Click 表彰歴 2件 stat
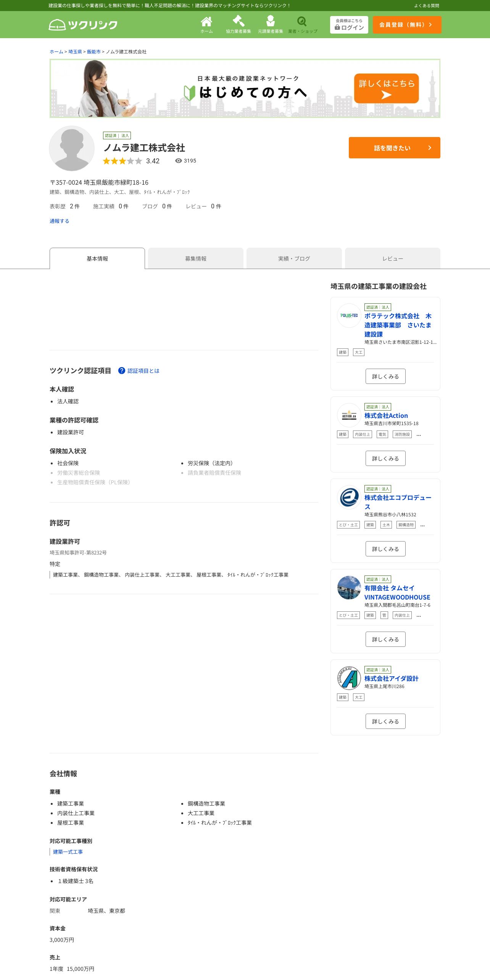The height and width of the screenshot is (980, 490). [x=64, y=206]
